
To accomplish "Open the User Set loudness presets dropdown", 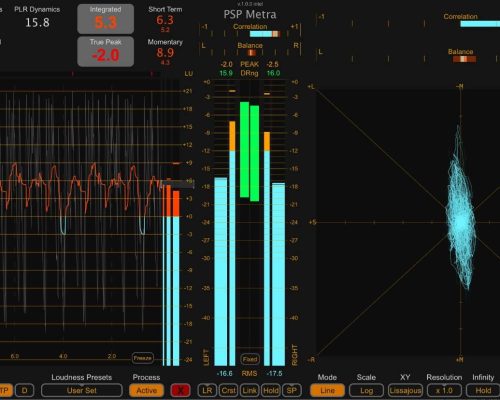I will [x=82, y=390].
